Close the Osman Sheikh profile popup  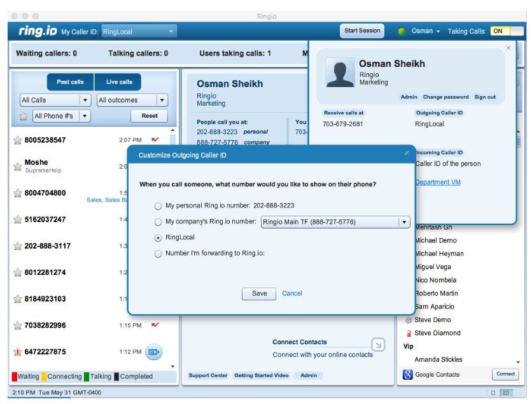coord(508,48)
